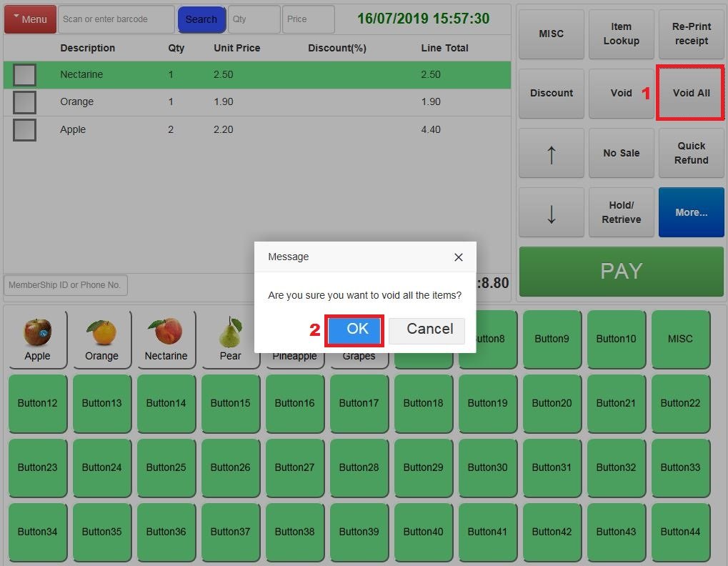Image resolution: width=728 pixels, height=566 pixels.
Task: Click the Hold/Retrieve button
Action: click(621, 212)
